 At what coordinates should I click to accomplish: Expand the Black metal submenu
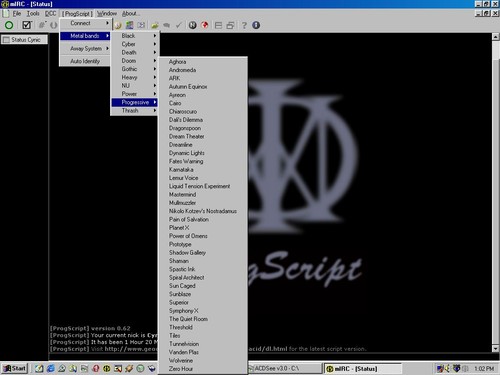pos(134,36)
